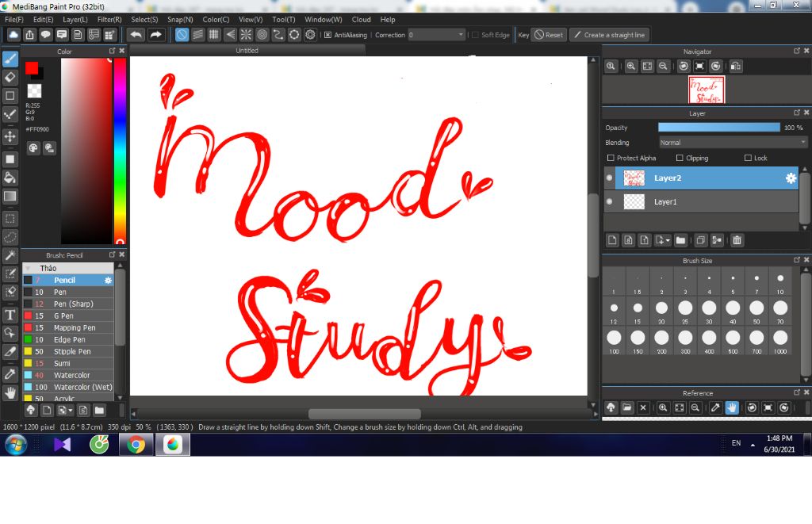Select the Gradient tool
This screenshot has width=812, height=524.
click(10, 197)
